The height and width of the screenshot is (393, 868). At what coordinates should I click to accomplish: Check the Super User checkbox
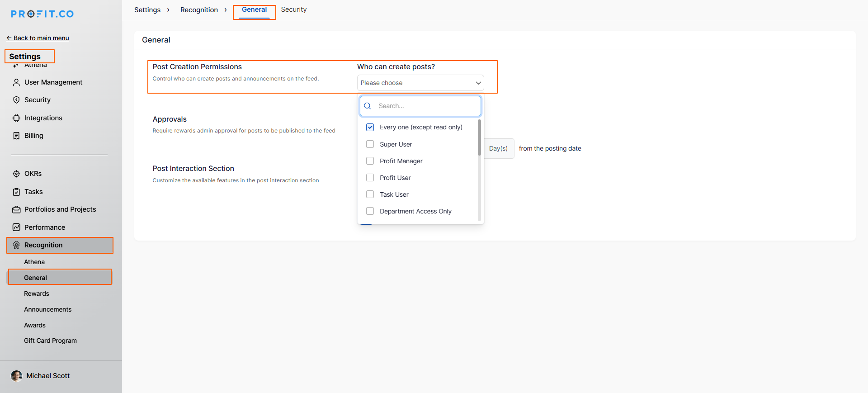(x=370, y=144)
